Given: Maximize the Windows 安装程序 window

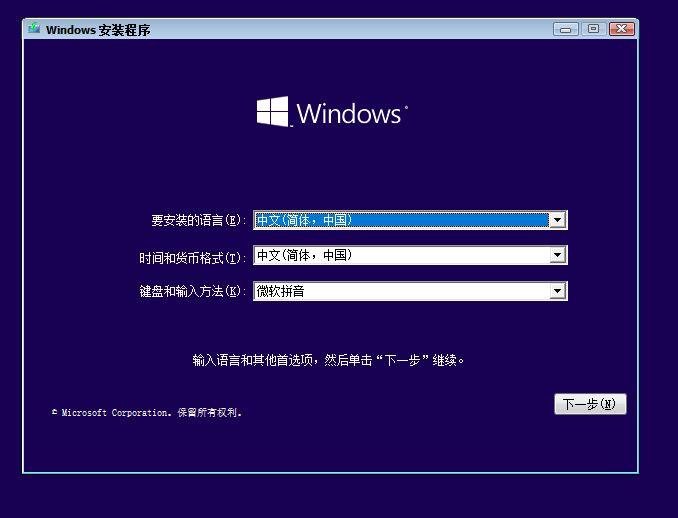Looking at the screenshot, I should tap(593, 29).
